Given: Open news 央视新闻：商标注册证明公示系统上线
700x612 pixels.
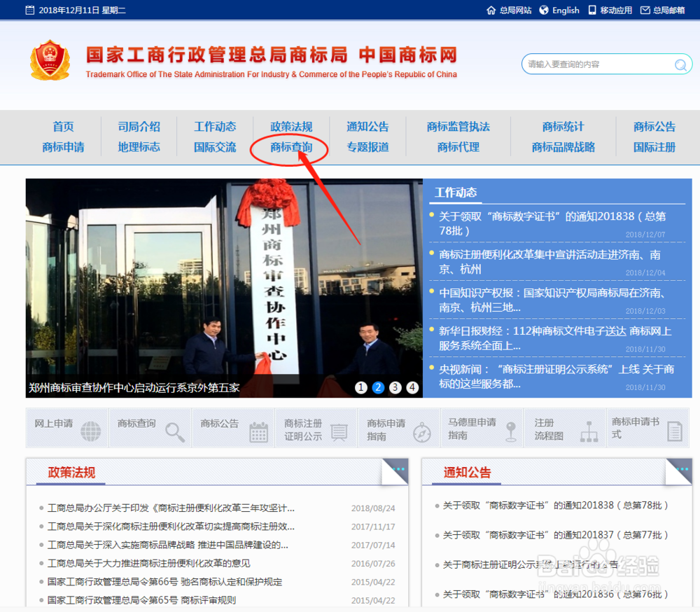Looking at the screenshot, I should [556, 376].
